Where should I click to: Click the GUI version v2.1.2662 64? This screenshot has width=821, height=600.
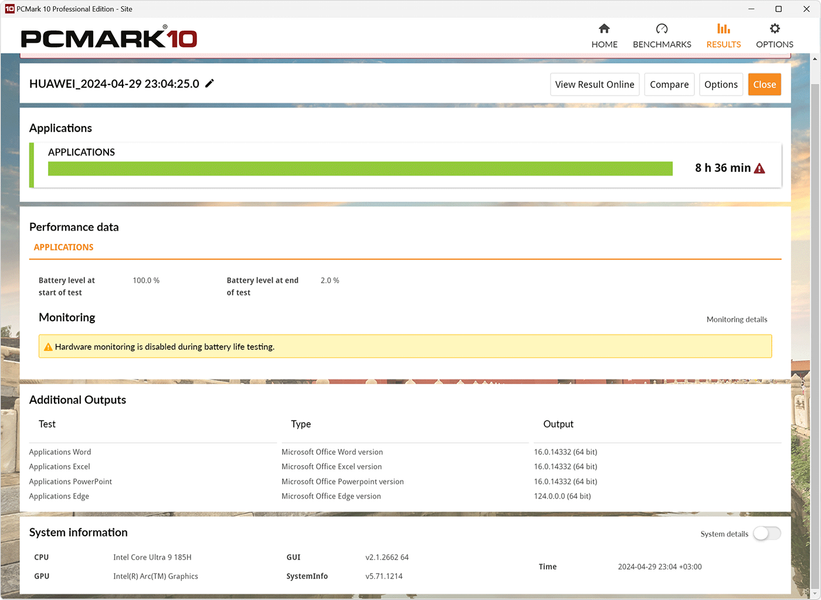tap(387, 557)
